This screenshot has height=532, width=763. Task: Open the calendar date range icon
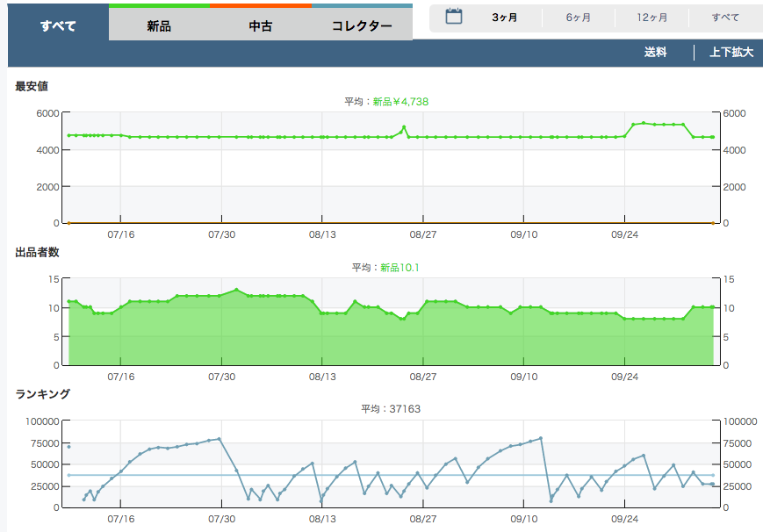point(454,16)
